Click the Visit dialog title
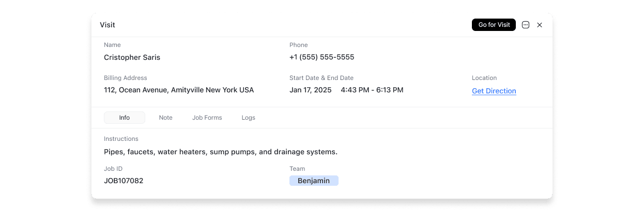This screenshot has height=210, width=644. [x=108, y=25]
